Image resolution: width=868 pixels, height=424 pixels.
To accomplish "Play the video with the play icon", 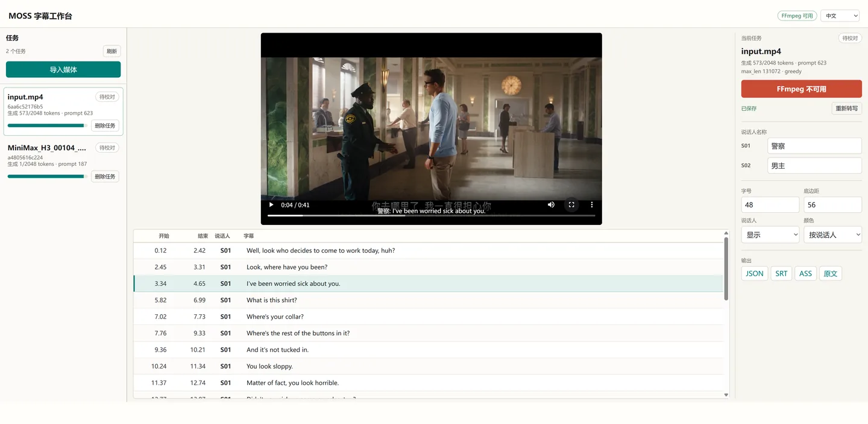I will tap(271, 204).
